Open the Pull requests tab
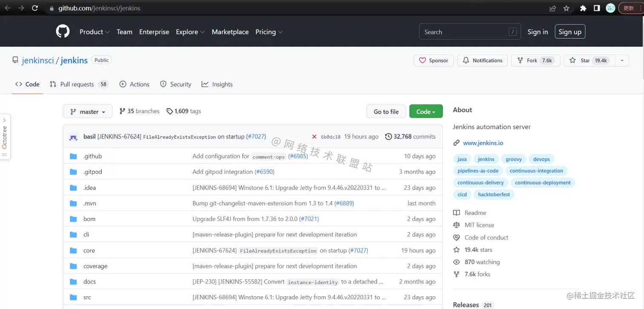The height and width of the screenshot is (309, 644). (80, 84)
